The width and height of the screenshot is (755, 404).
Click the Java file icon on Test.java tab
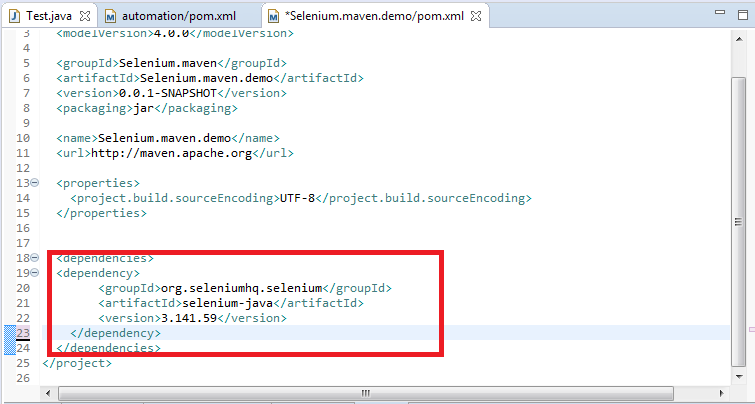pos(14,17)
